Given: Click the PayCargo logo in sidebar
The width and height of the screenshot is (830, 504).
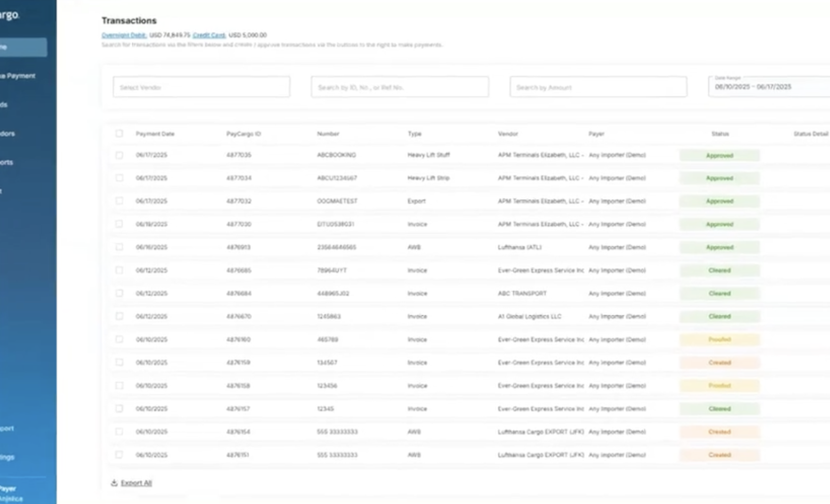Looking at the screenshot, I should (10, 15).
